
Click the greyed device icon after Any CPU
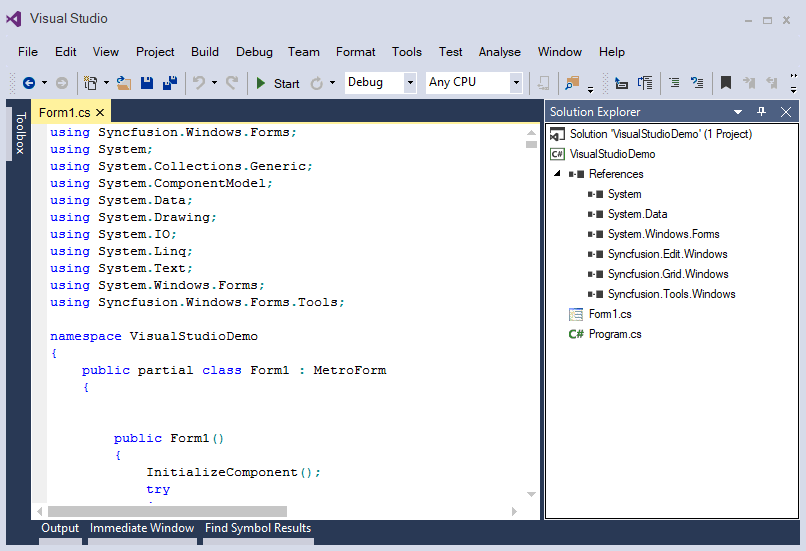[x=543, y=83]
